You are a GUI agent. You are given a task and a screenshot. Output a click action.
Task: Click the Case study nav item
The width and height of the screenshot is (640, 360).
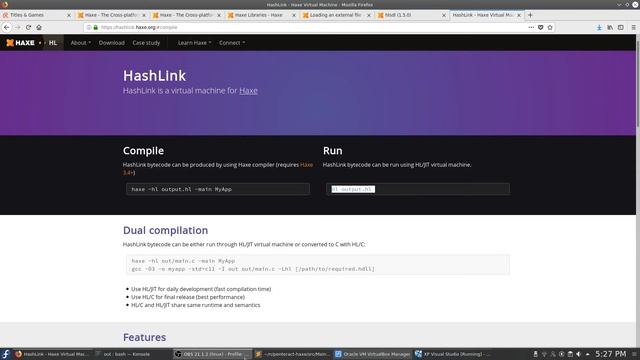pyautogui.click(x=146, y=42)
